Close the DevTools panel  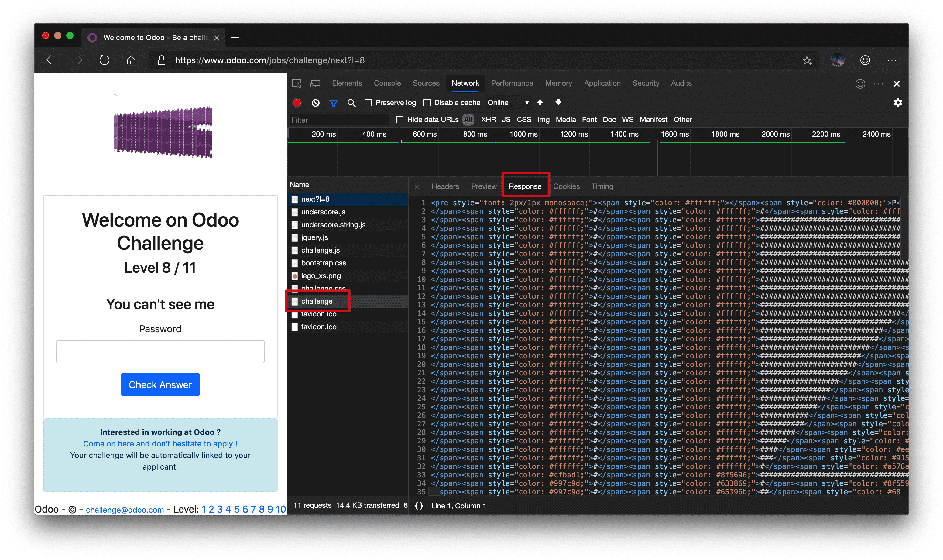pos(897,84)
